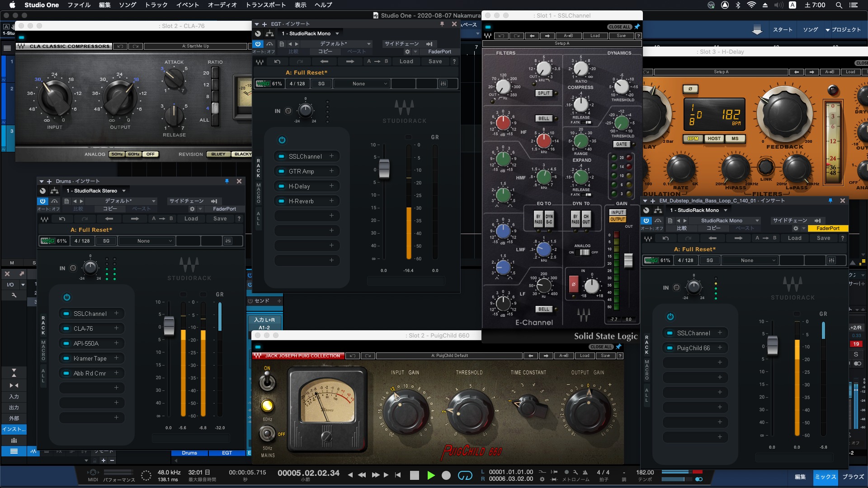Click Wi-Fi icon in macOS menu bar
The image size is (868, 488).
(x=751, y=5)
